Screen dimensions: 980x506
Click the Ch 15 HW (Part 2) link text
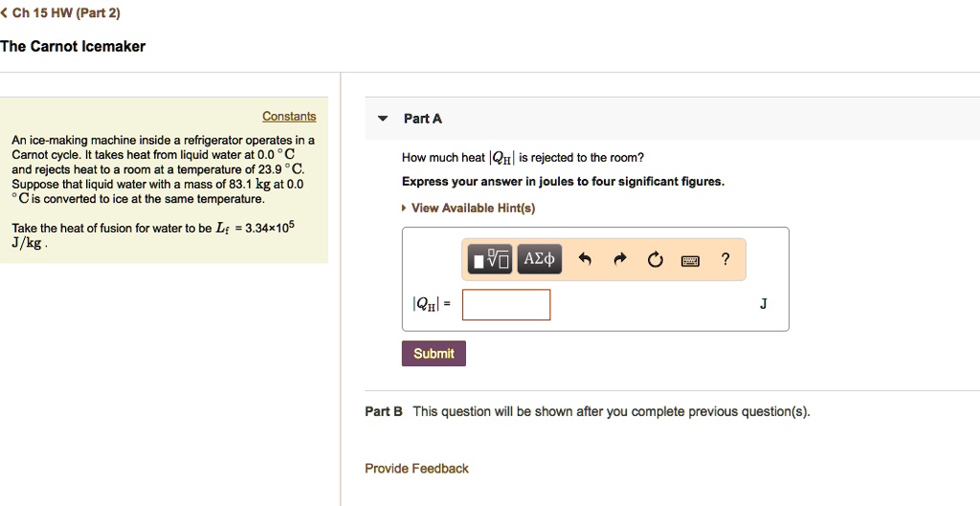(x=66, y=13)
